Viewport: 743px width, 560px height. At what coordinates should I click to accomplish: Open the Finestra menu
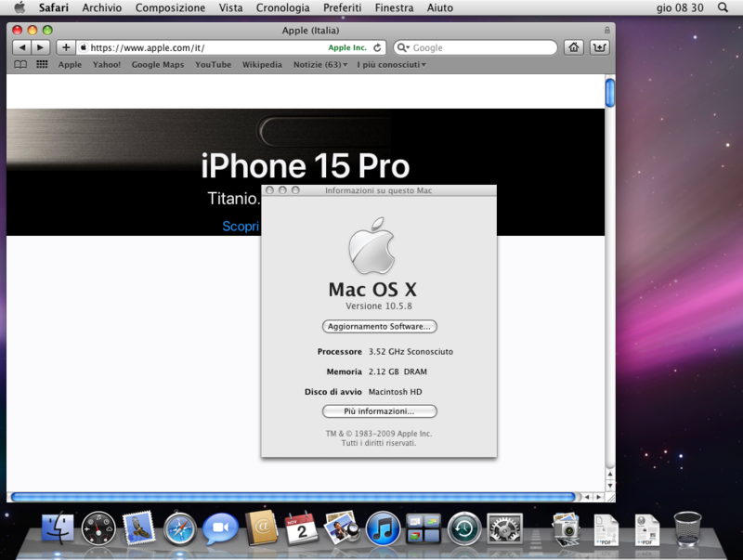coord(394,7)
